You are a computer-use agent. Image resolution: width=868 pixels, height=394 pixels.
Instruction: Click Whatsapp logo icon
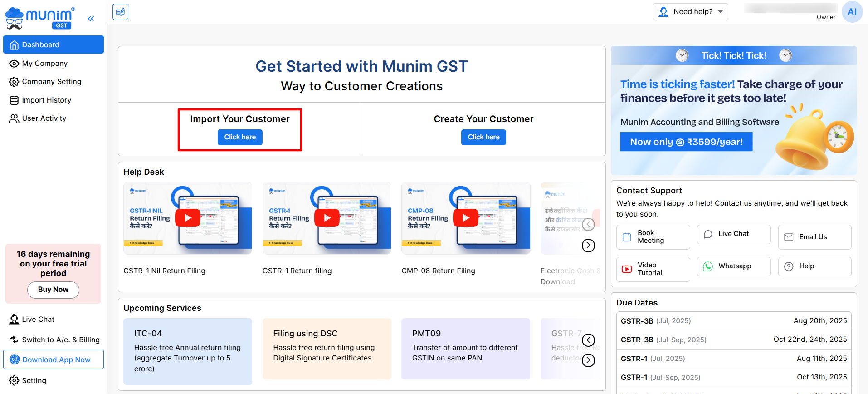point(708,266)
